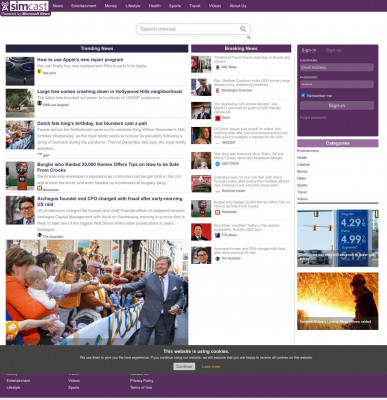Click the Newsweek source icon under Burglar story
The width and height of the screenshot is (387, 400).
(39, 189)
